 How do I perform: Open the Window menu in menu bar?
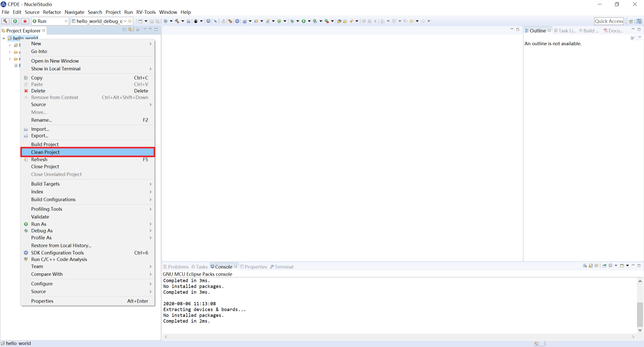pyautogui.click(x=168, y=12)
